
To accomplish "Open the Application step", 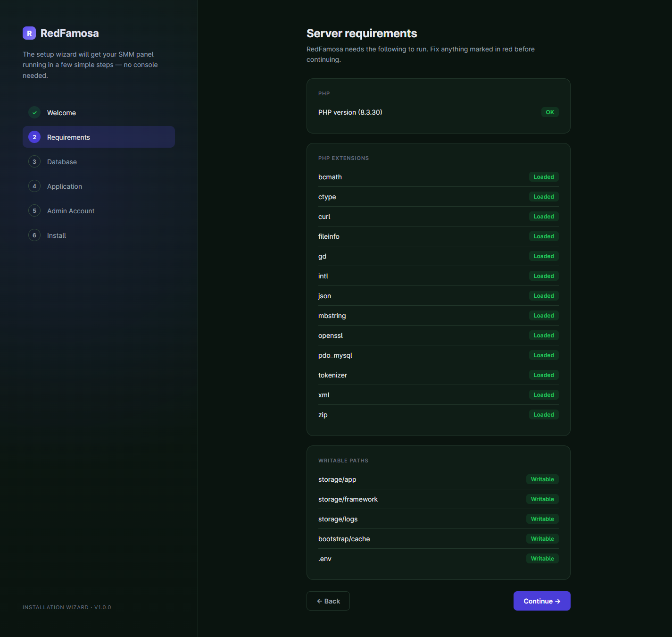I will point(99,186).
